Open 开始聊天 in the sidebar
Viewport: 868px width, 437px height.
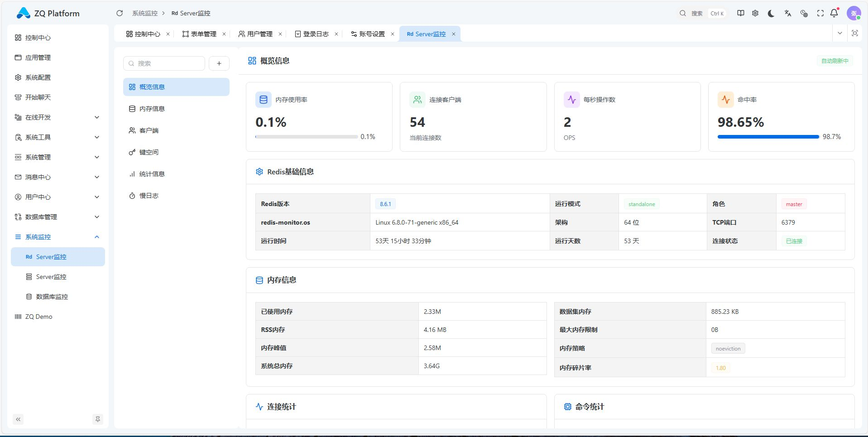pyautogui.click(x=58, y=97)
